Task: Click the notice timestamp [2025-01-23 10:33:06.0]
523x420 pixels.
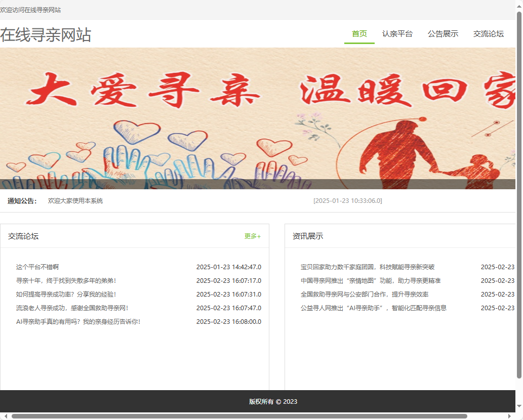Action: 348,200
